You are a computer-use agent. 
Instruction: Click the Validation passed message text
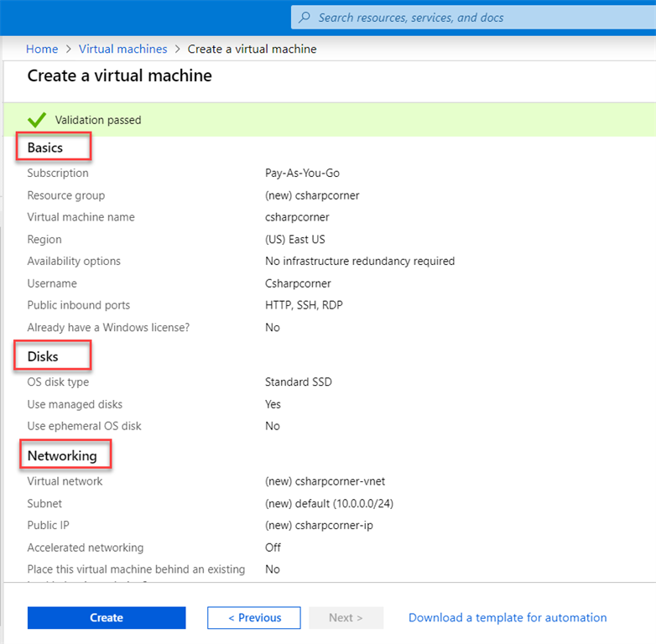tap(98, 120)
